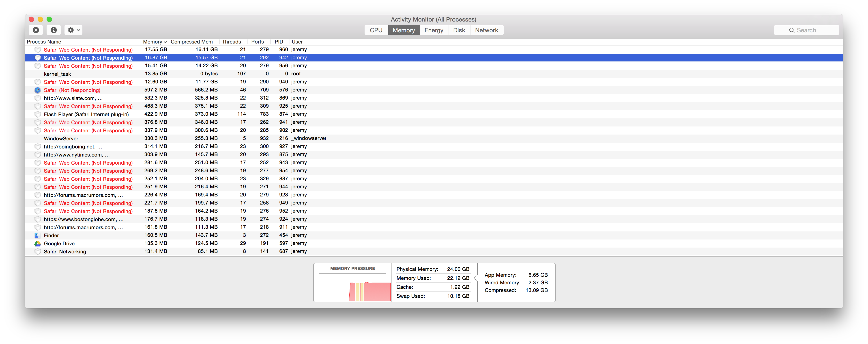868x344 pixels.
Task: Click shield icon of PID 952 process
Action: [x=37, y=211]
